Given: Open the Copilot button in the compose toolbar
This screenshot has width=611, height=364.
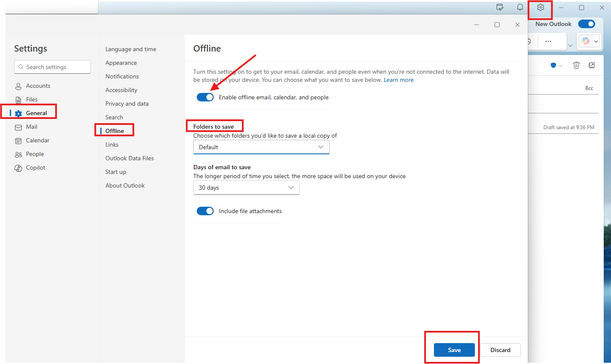Looking at the screenshot, I should coord(586,41).
